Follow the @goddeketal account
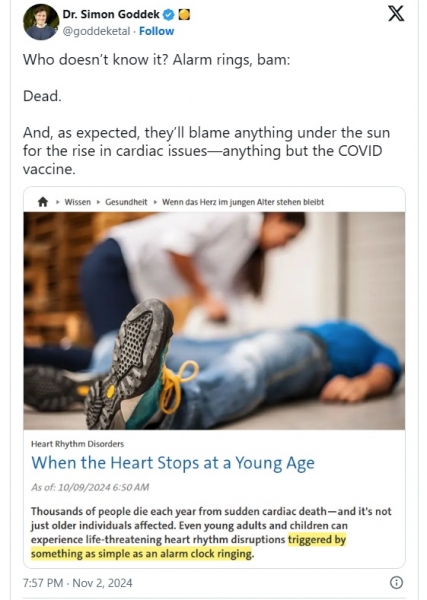The height and width of the screenshot is (600, 427). click(156, 31)
